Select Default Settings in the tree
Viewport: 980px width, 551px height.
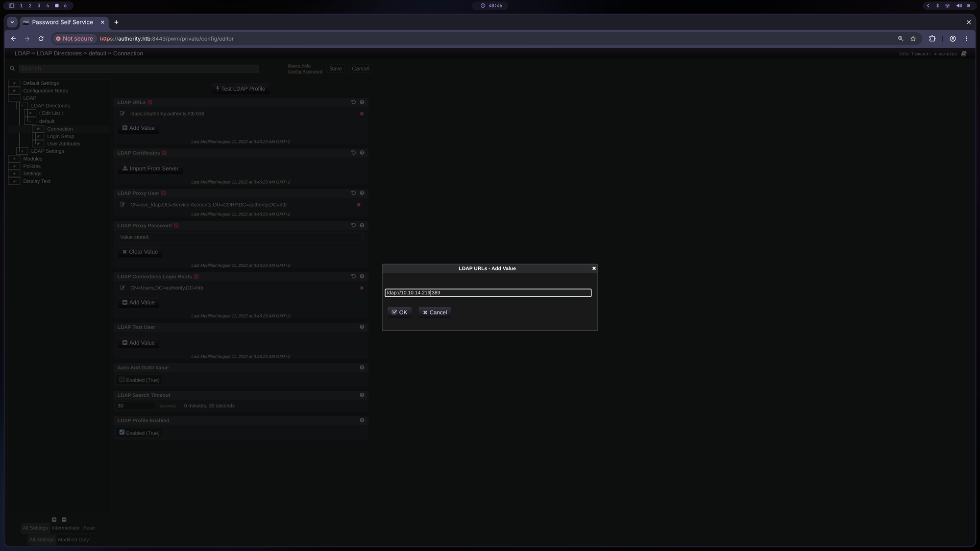[x=41, y=83]
